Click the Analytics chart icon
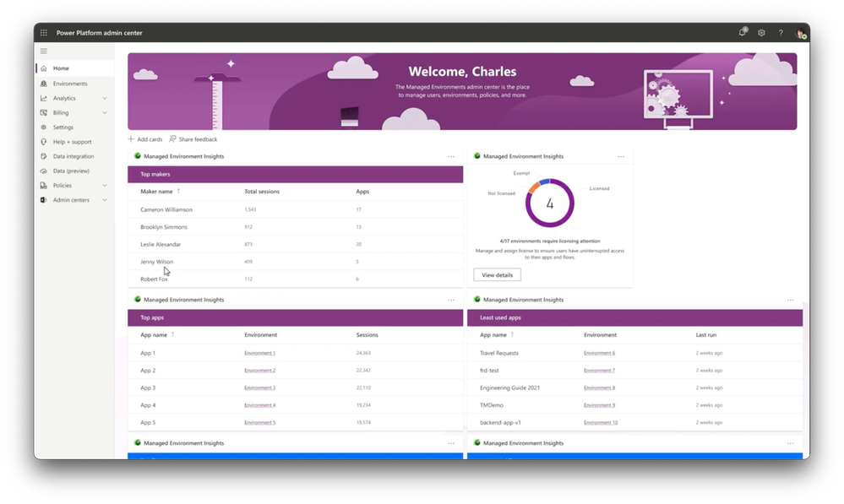This screenshot has width=844, height=504. tap(44, 98)
